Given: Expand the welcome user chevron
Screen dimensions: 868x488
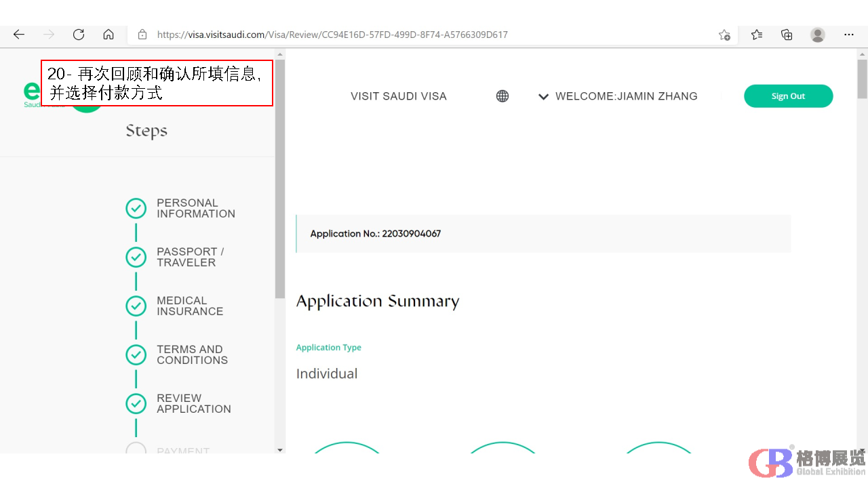Looking at the screenshot, I should pyautogui.click(x=543, y=97).
